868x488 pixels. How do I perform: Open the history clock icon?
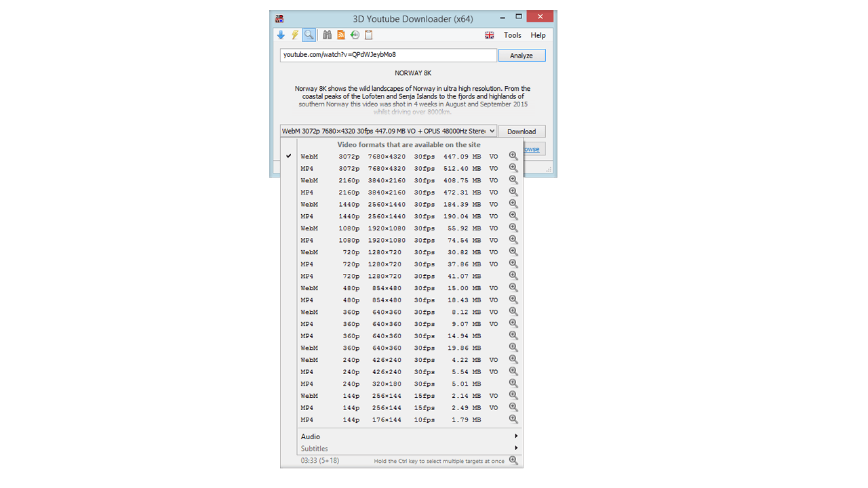354,35
